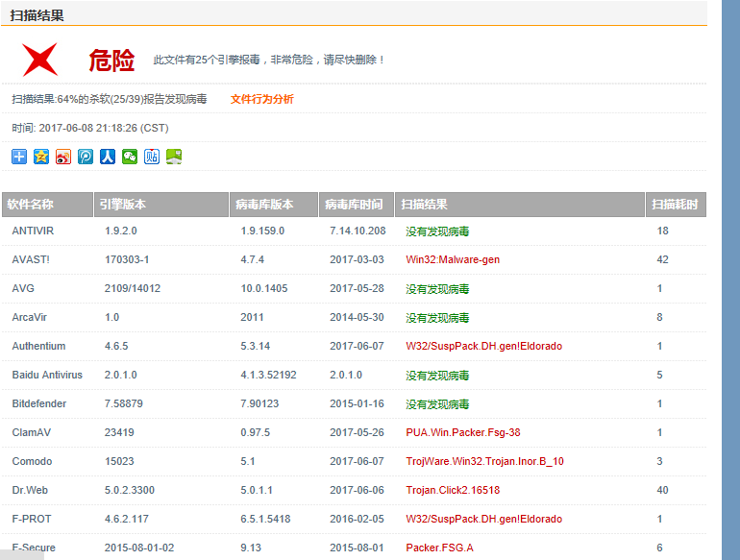Viewport: 740px width, 560px height.
Task: Click the Win32:Malware-gen result for AVAST!
Action: coord(453,259)
